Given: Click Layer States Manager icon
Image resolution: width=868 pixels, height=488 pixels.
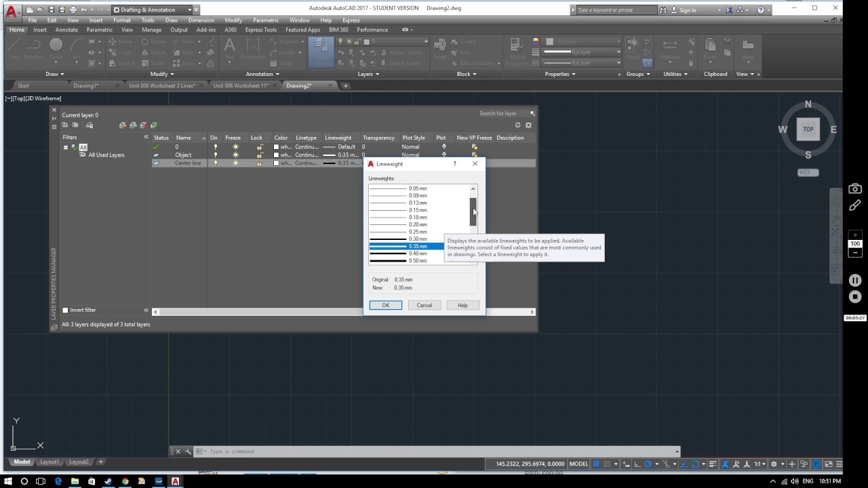Looking at the screenshot, I should click(x=89, y=125).
